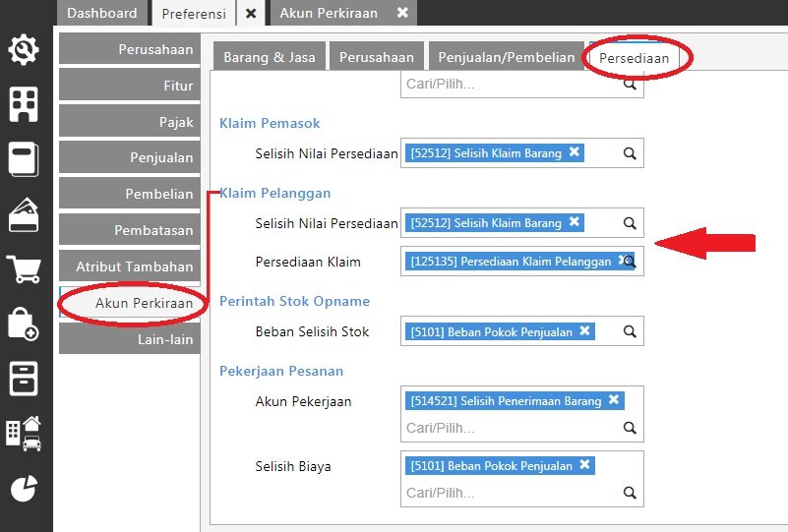Go to the Dashboard tab

click(102, 13)
